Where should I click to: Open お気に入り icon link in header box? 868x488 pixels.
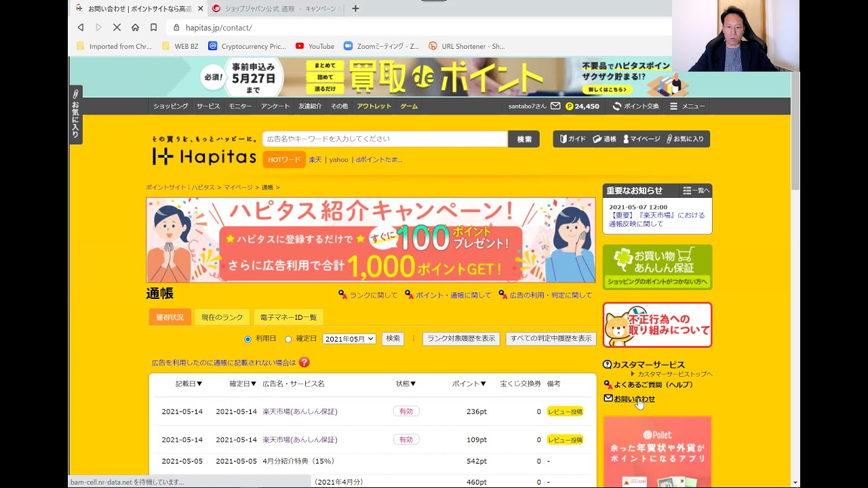(685, 139)
